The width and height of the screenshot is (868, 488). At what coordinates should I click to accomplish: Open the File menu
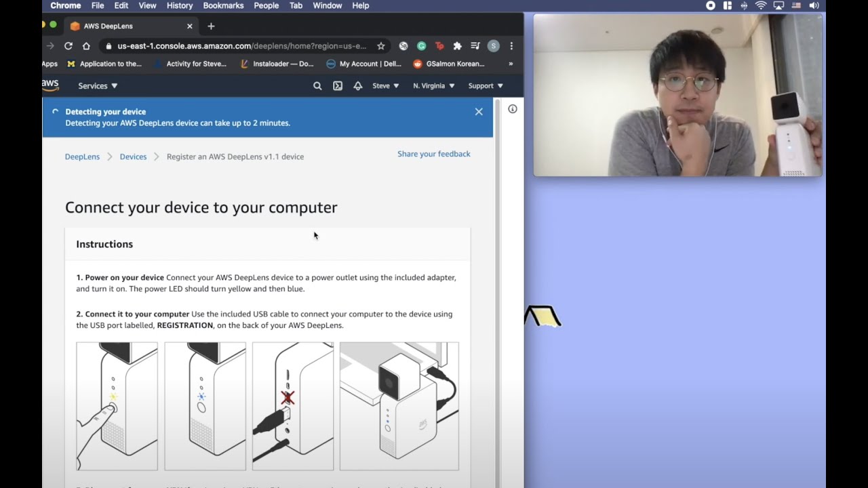98,5
